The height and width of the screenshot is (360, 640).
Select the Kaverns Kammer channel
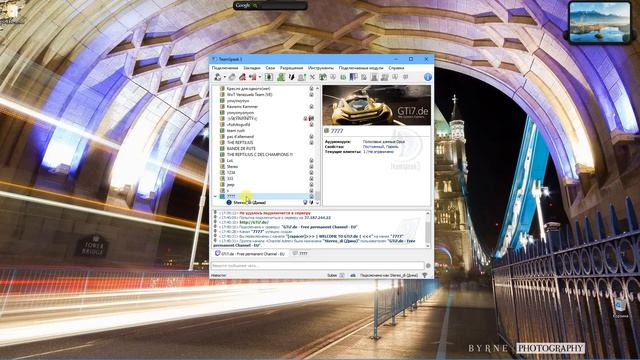242,107
